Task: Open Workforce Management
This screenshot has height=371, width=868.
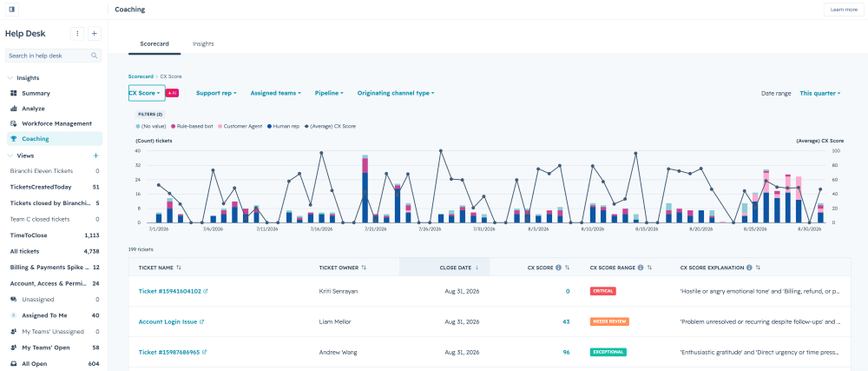Action: [x=56, y=123]
